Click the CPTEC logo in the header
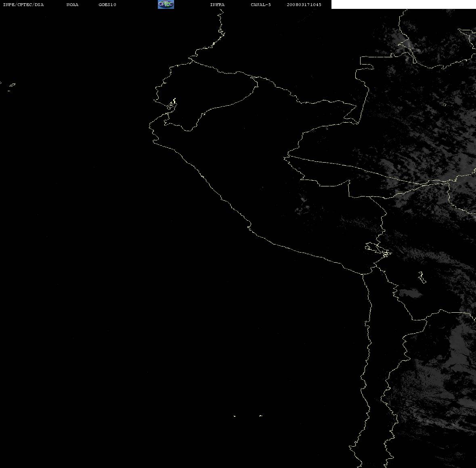The width and height of the screenshot is (476, 468). point(166,4)
